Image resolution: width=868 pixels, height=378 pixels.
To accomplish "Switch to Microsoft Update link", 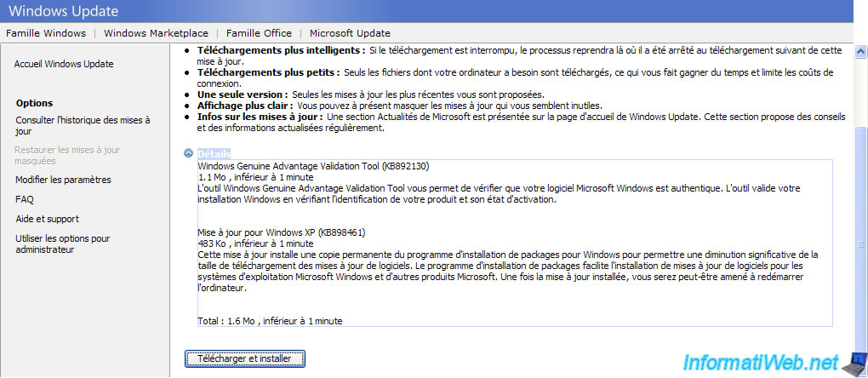I will [350, 33].
